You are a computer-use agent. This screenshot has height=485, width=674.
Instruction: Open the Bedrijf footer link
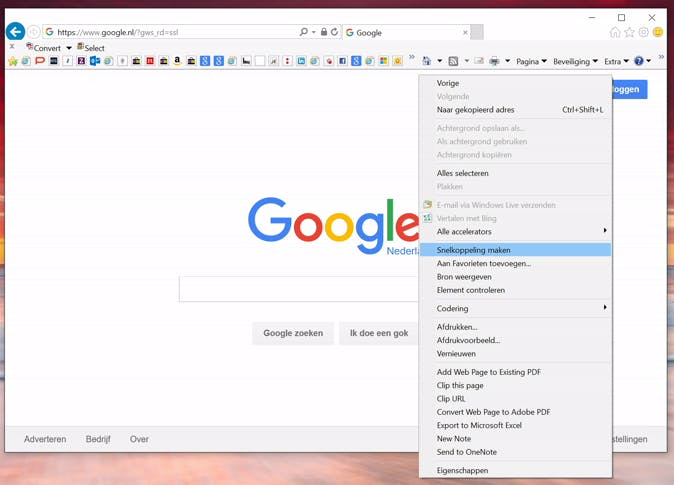pos(98,439)
